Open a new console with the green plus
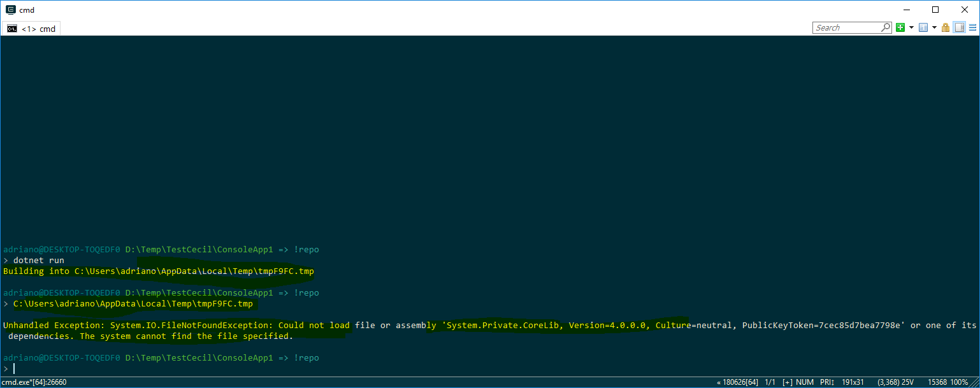 point(900,27)
